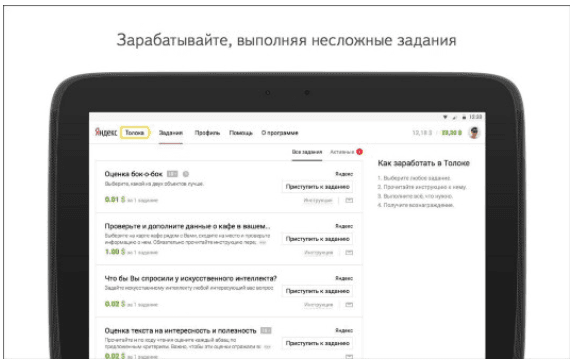574x363 pixels.
Task: Expand the truncated кафе task description ellipsis
Action: pyautogui.click(x=262, y=243)
